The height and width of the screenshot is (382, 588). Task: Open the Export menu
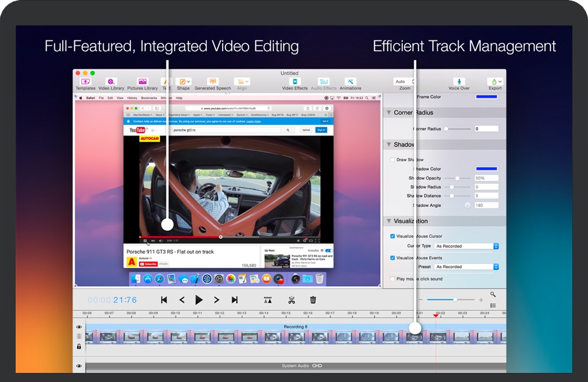(495, 82)
